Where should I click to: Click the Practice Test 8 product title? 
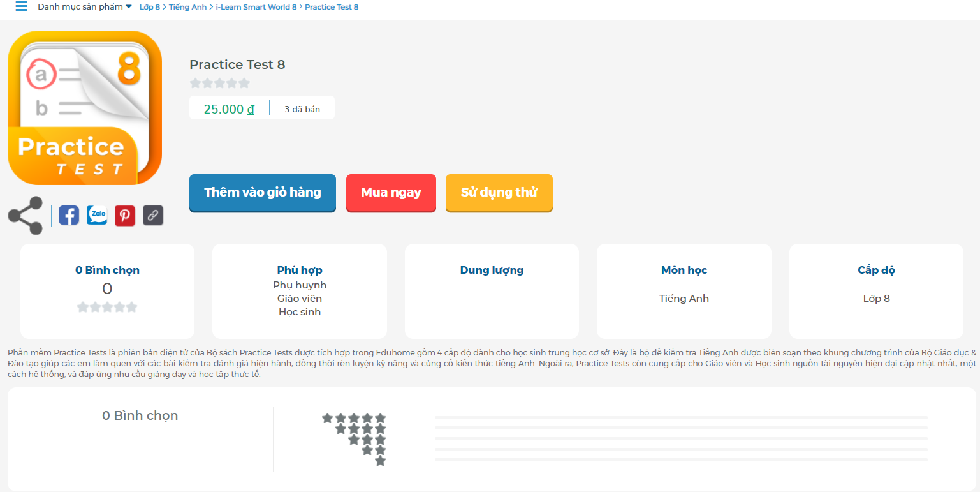point(237,64)
